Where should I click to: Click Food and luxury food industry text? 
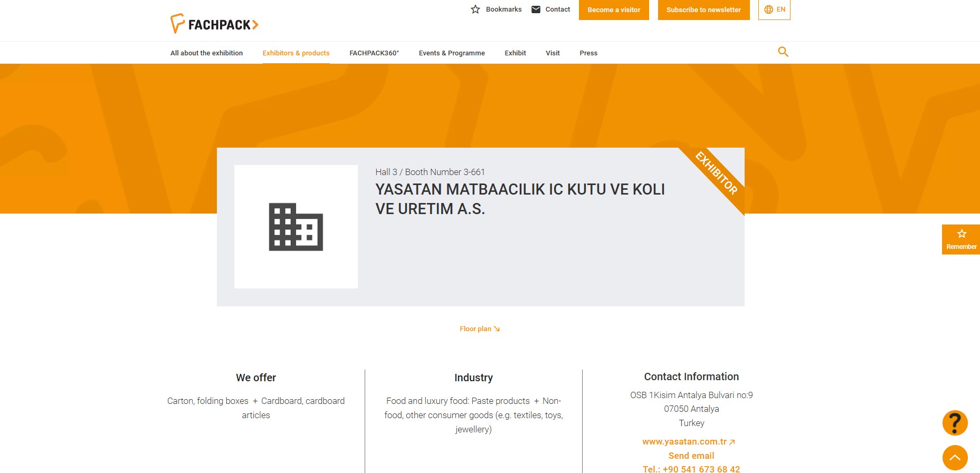473,415
